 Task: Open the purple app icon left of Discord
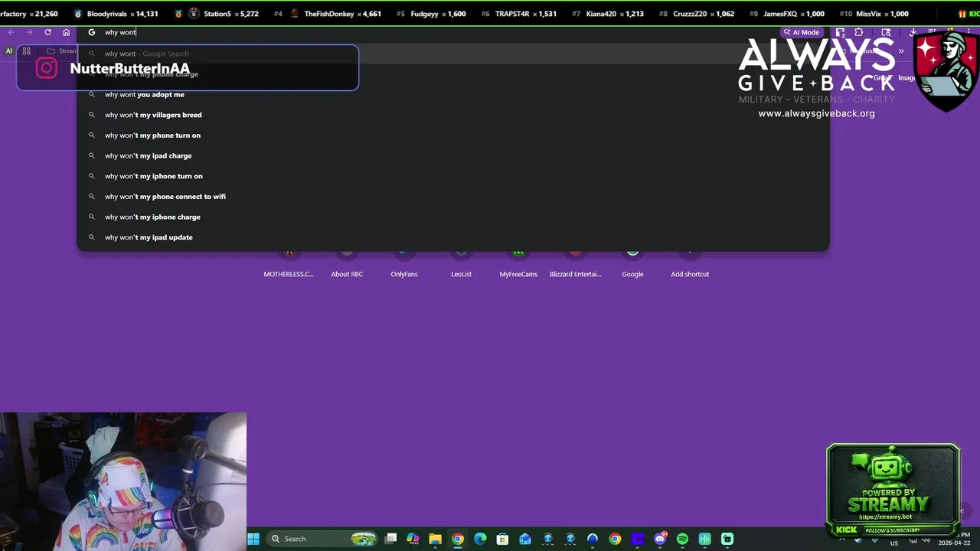click(637, 539)
